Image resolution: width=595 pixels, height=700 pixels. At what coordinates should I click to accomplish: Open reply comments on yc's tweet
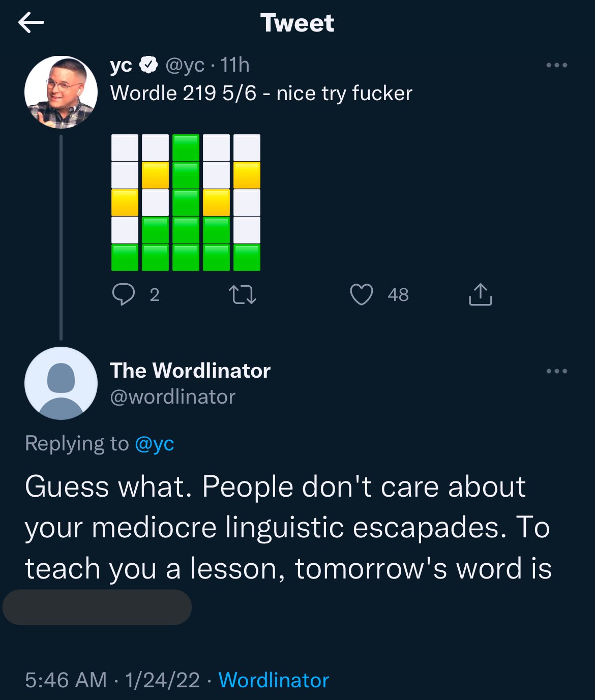tap(124, 294)
